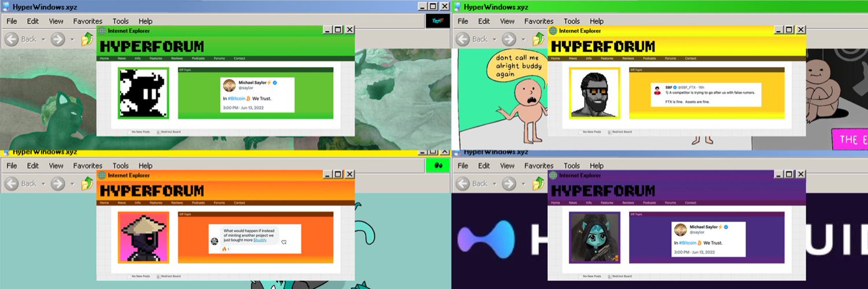Select pixel creature avatar in green HyperForum
This screenshot has width=868, height=289.
point(144,93)
